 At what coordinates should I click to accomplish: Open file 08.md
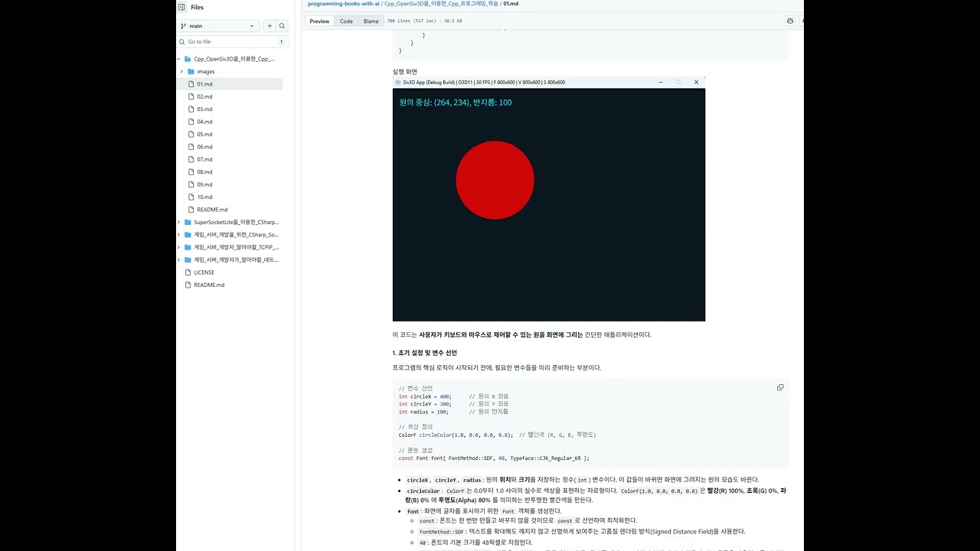[x=204, y=172]
